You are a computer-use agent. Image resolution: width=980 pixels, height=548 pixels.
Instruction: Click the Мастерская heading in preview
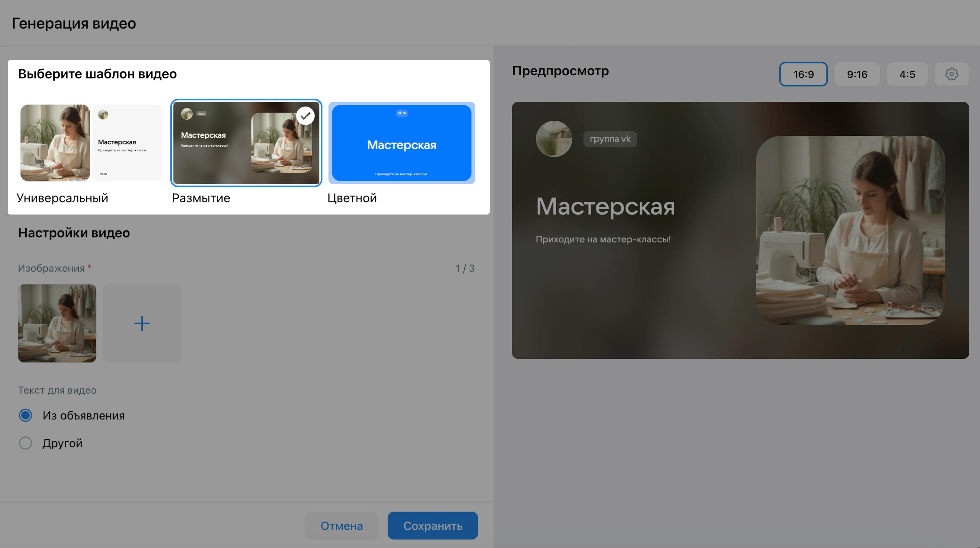tap(605, 207)
